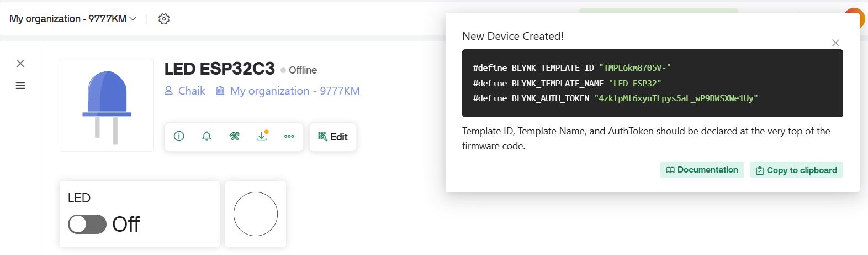Screen dimensions: 868x255
Task: Click the Chaik owner link
Action: point(185,91)
